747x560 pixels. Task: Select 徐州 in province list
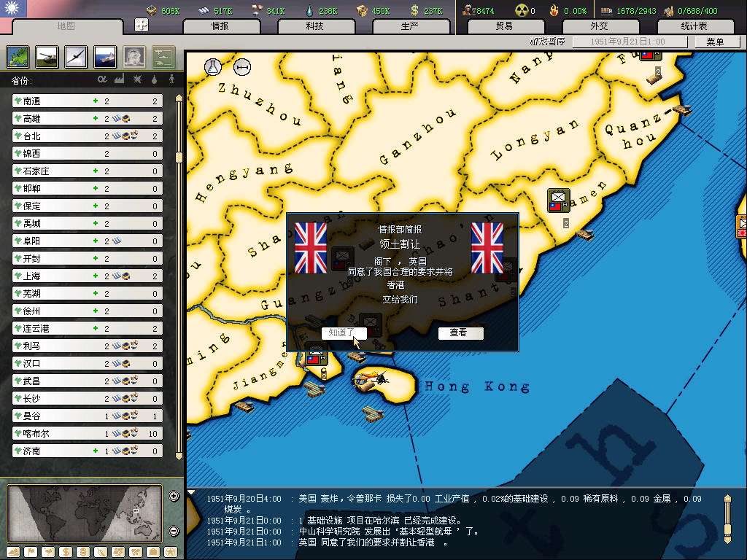pyautogui.click(x=88, y=311)
